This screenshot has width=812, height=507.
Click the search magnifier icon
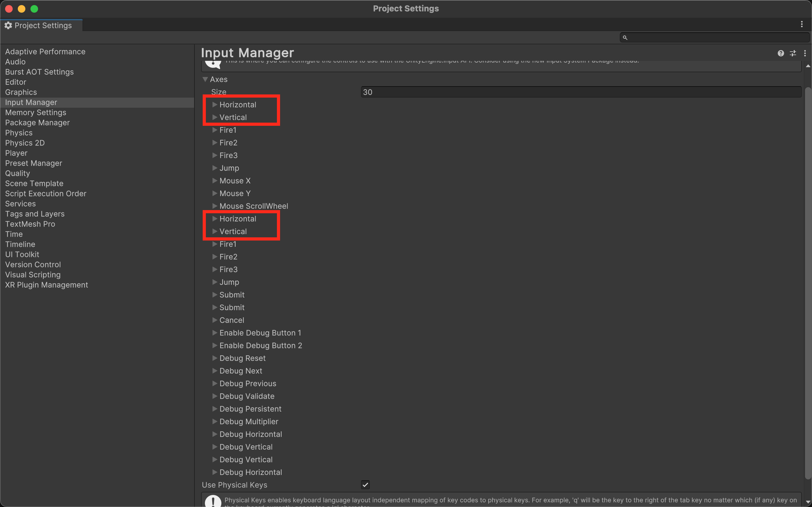click(x=625, y=38)
